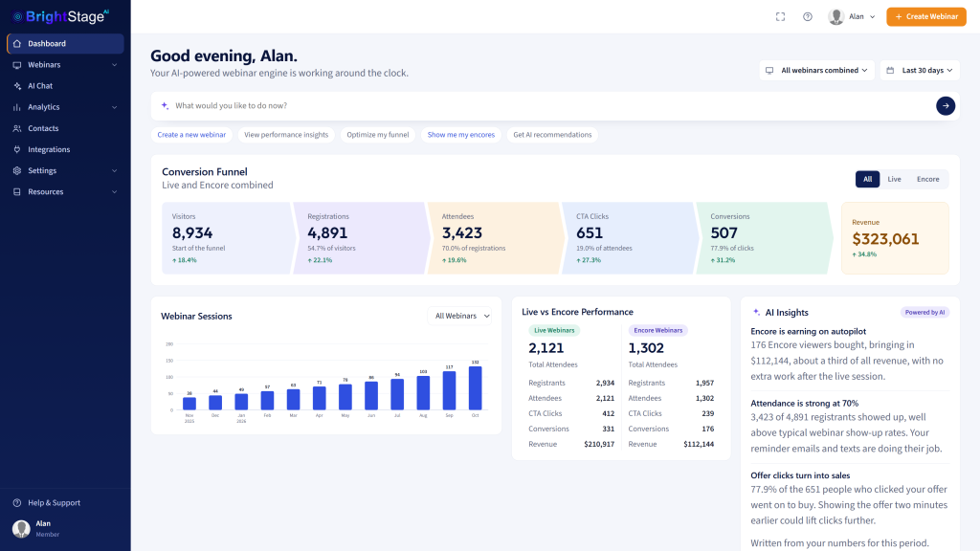Switch funnel filter to Live
The image size is (980, 551).
tap(895, 179)
